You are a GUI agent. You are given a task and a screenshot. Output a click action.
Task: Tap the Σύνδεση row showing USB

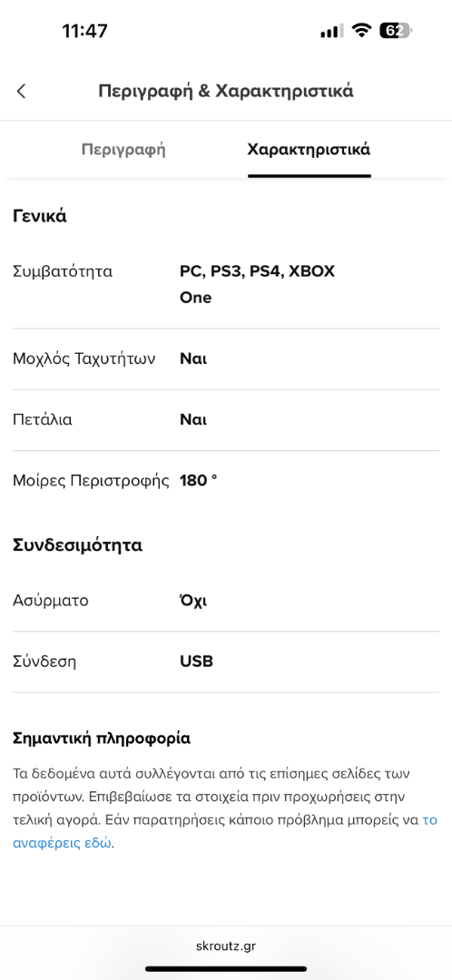(226, 661)
